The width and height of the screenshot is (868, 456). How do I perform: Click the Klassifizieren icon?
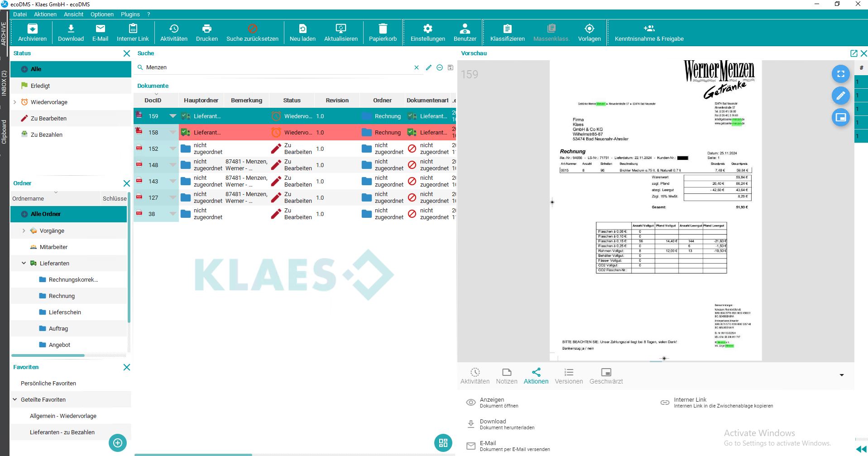506,32
